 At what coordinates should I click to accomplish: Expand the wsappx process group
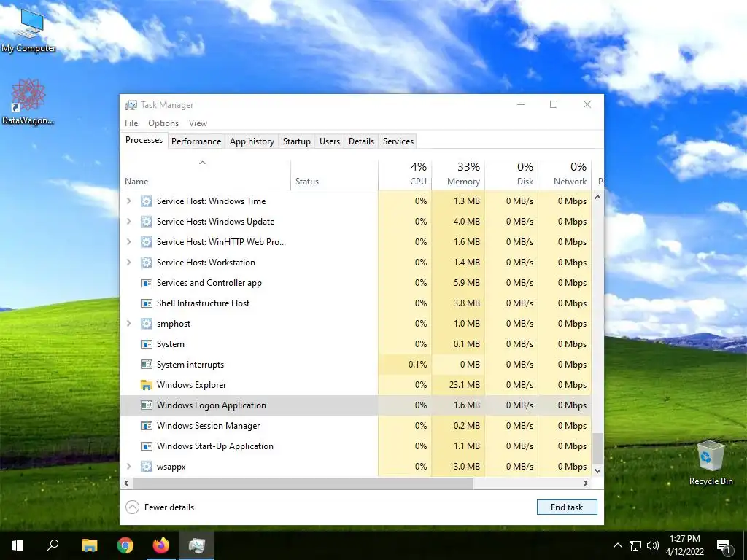(x=128, y=467)
